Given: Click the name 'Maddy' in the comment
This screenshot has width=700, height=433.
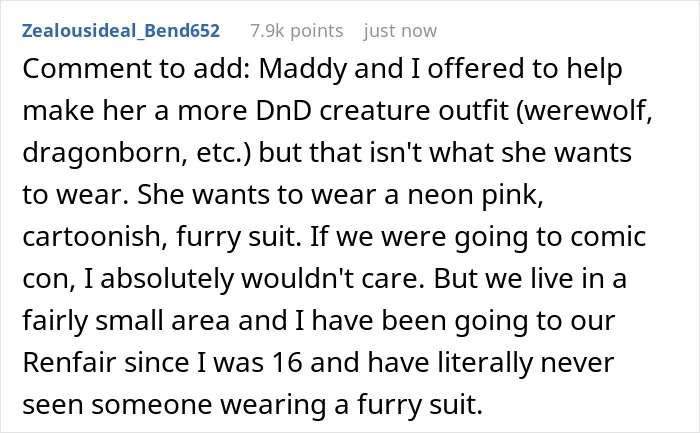Looking at the screenshot, I should click(303, 70).
